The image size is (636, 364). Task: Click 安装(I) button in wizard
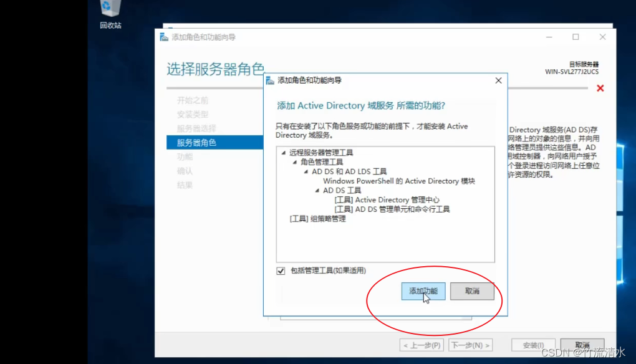(x=533, y=345)
